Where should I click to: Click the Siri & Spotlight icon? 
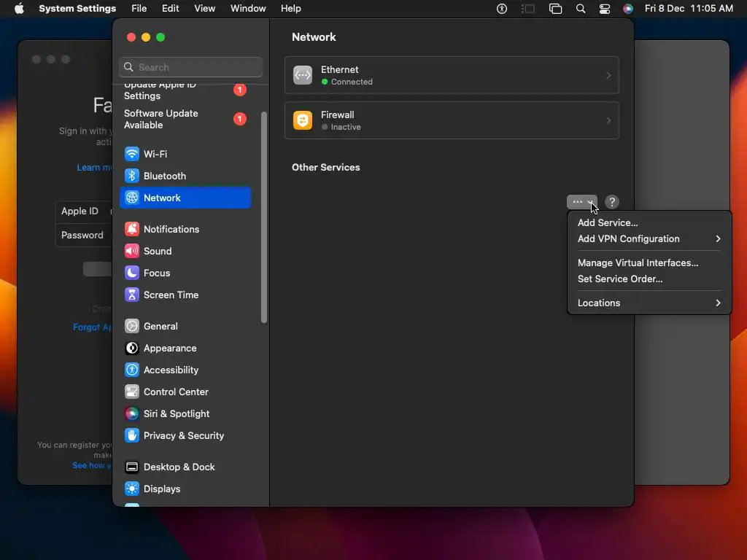(x=132, y=414)
